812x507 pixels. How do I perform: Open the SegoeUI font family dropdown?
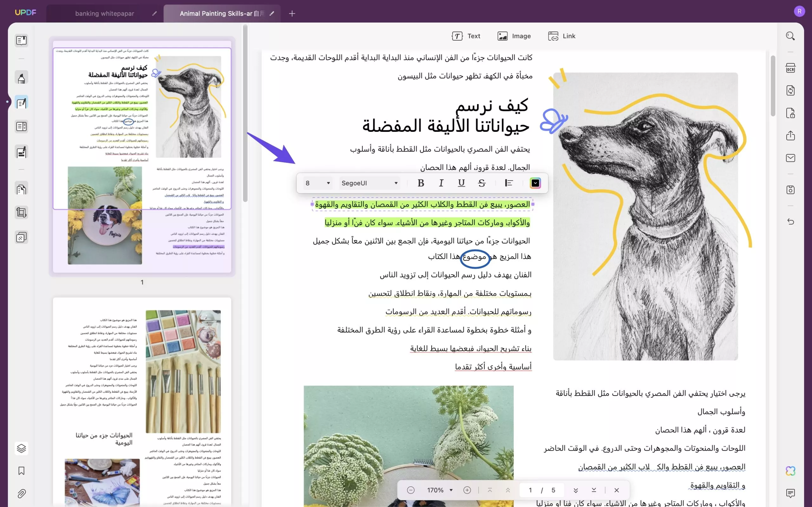(369, 183)
